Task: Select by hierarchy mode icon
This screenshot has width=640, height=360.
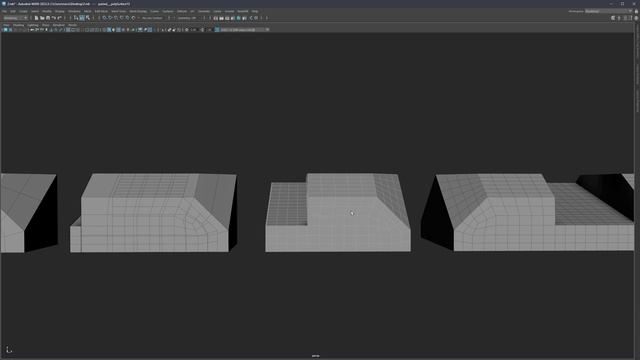Action: pyautogui.click(x=76, y=18)
